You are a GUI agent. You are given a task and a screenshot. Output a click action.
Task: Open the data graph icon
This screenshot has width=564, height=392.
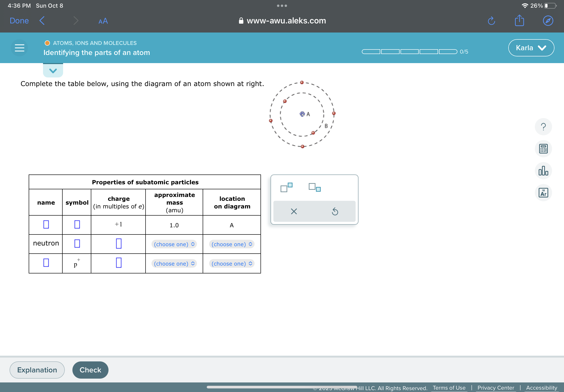point(543,171)
